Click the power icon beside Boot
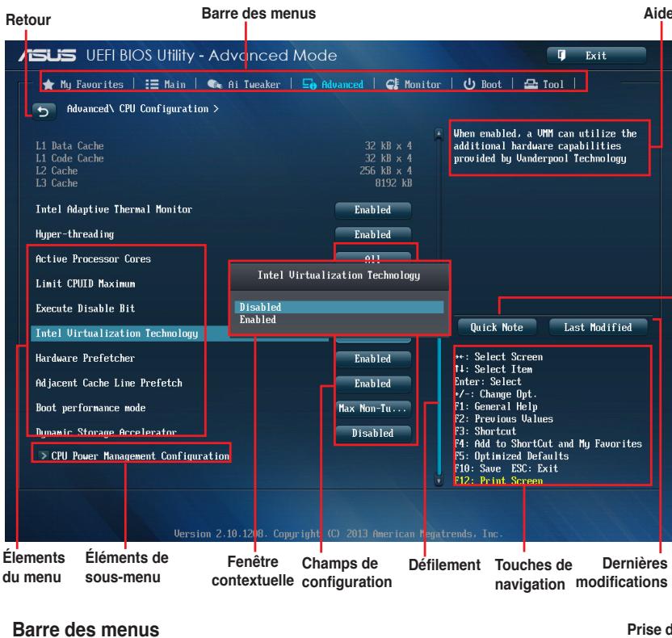 (469, 84)
